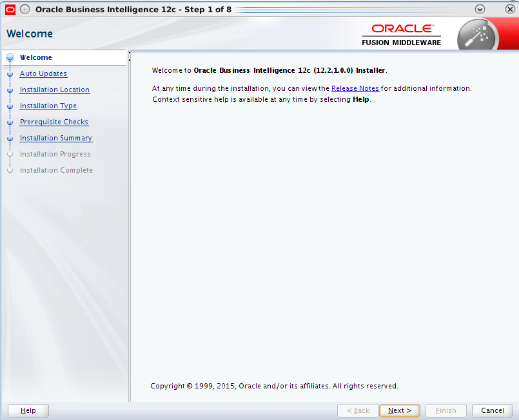Click the Installation Summary step bullet
This screenshot has width=519, height=420.
click(10, 138)
